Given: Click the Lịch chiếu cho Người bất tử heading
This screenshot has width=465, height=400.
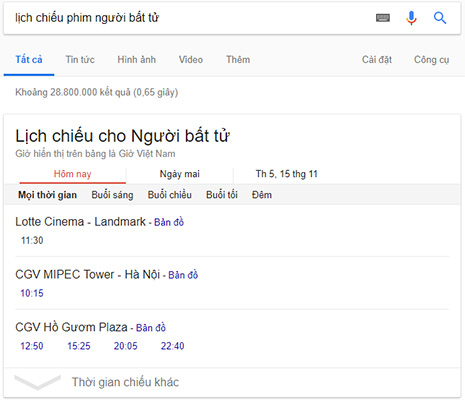Looking at the screenshot, I should click(122, 136).
